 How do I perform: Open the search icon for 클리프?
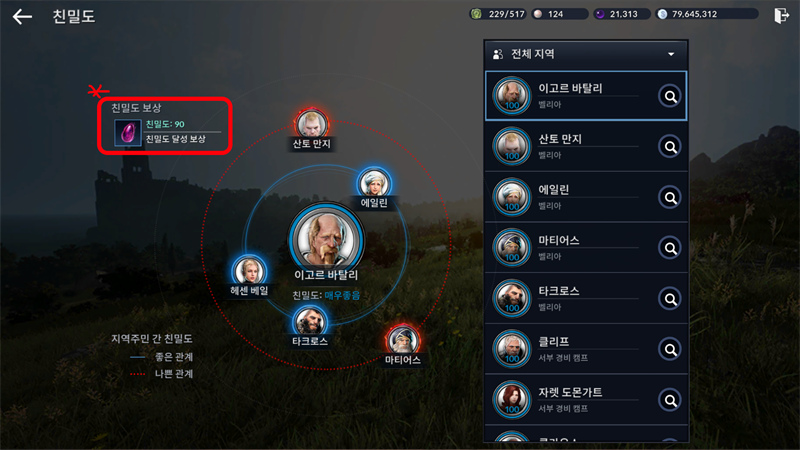pyautogui.click(x=670, y=349)
